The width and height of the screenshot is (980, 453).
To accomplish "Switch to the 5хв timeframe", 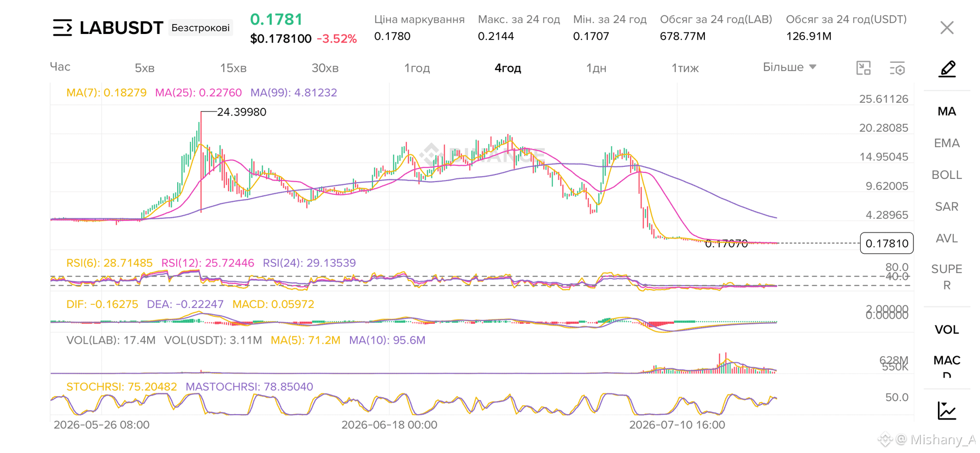I will 144,68.
